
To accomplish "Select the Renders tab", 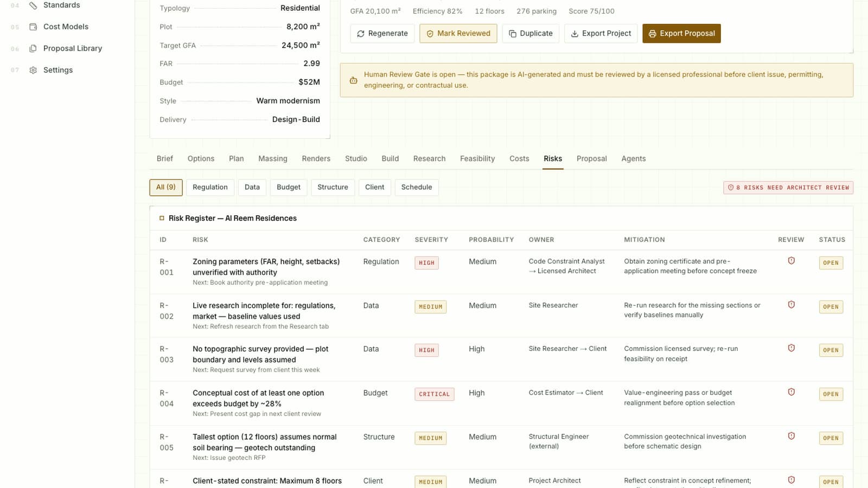I will (316, 159).
